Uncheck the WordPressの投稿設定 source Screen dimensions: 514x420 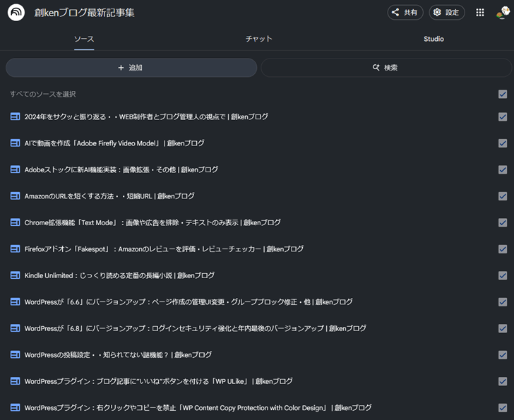tap(503, 355)
